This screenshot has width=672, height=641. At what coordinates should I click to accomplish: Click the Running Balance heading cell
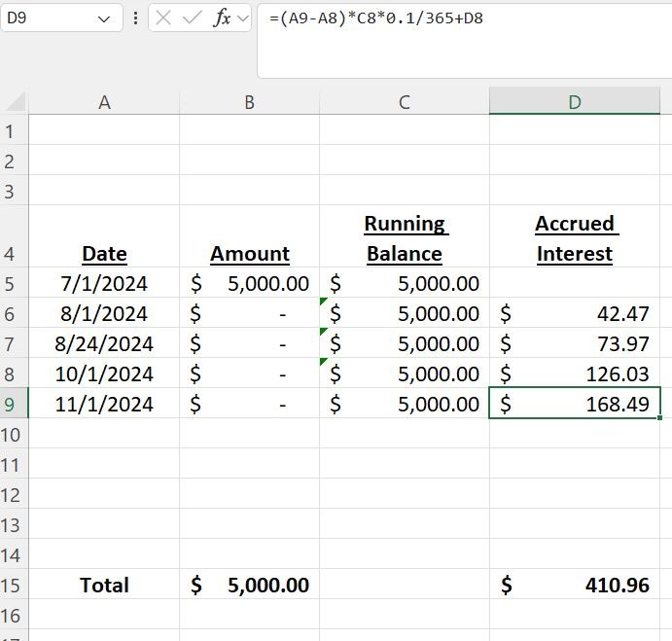click(405, 236)
